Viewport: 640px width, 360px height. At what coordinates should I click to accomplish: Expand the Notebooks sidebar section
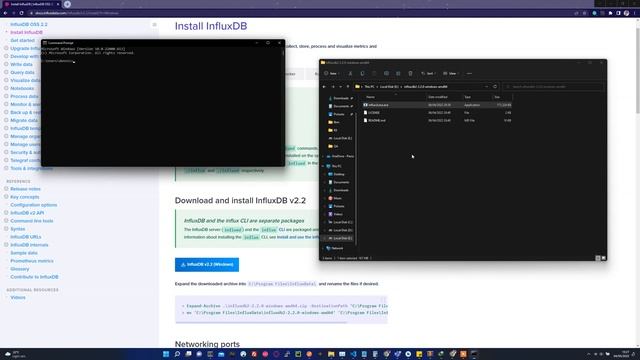pyautogui.click(x=6, y=88)
